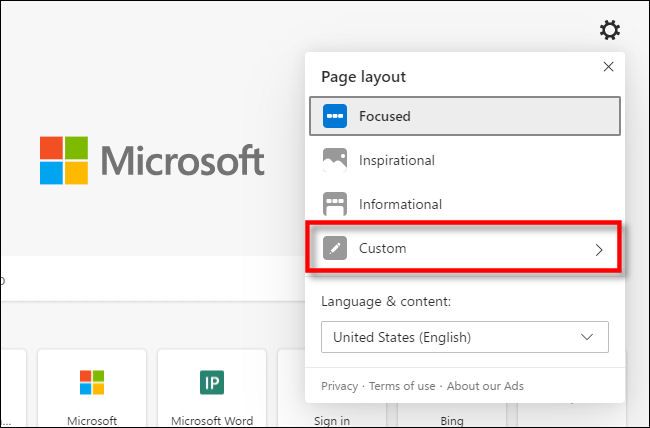Open page settings gear icon
Viewport: 650px width, 428px height.
(x=609, y=31)
